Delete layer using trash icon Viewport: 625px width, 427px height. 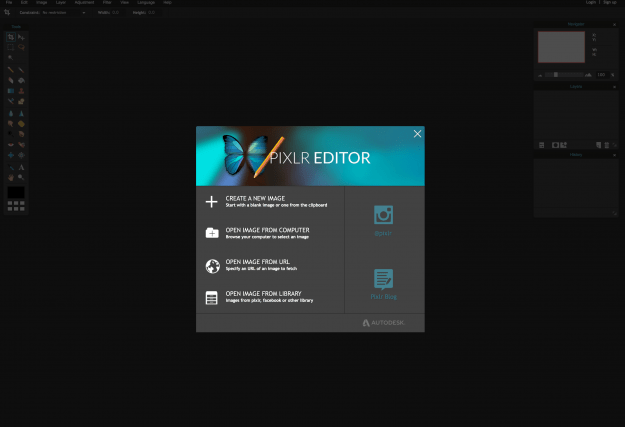click(x=607, y=145)
